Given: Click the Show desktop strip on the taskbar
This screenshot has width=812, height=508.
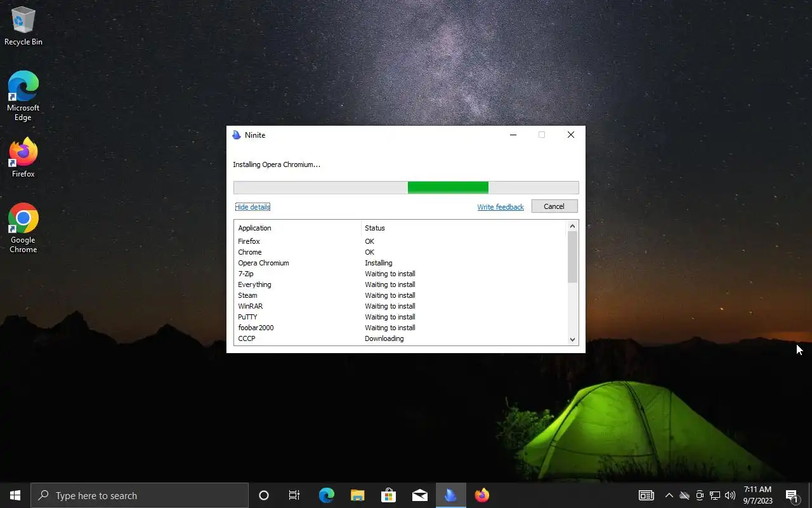Looking at the screenshot, I should click(x=810, y=495).
